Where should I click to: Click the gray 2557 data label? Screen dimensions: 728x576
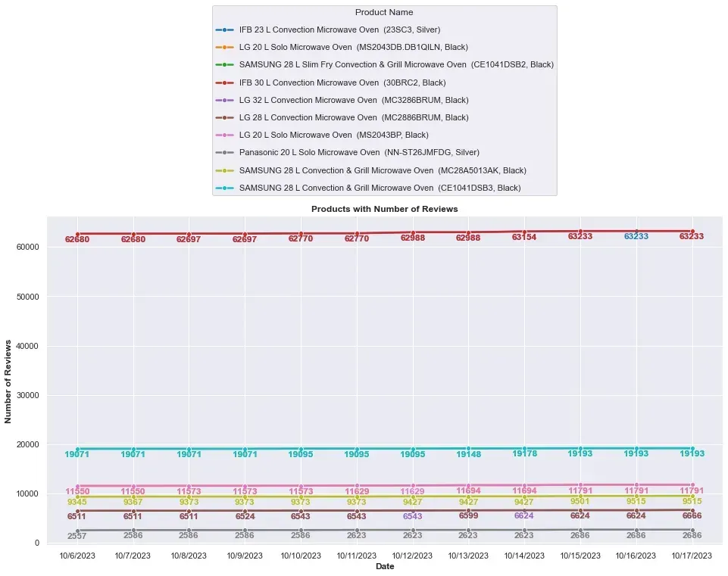point(77,536)
